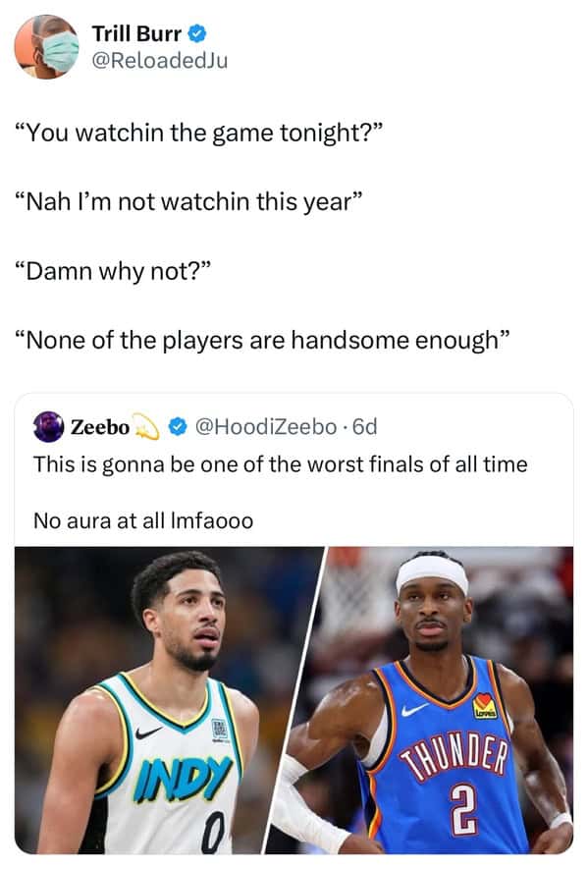The width and height of the screenshot is (588, 869).
Task: Open the @HoodiZeebo handle
Action: [265, 427]
